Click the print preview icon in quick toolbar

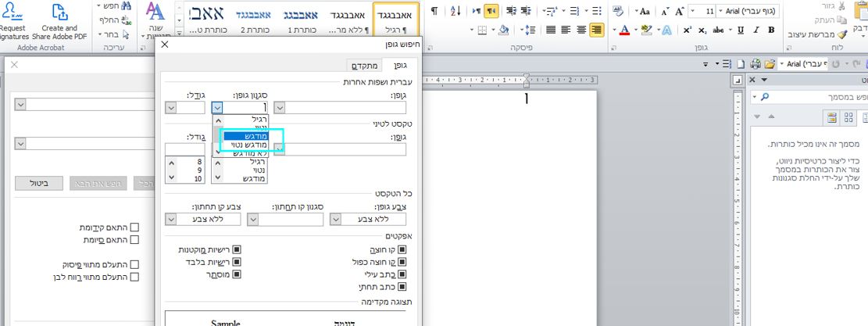[x=754, y=64]
